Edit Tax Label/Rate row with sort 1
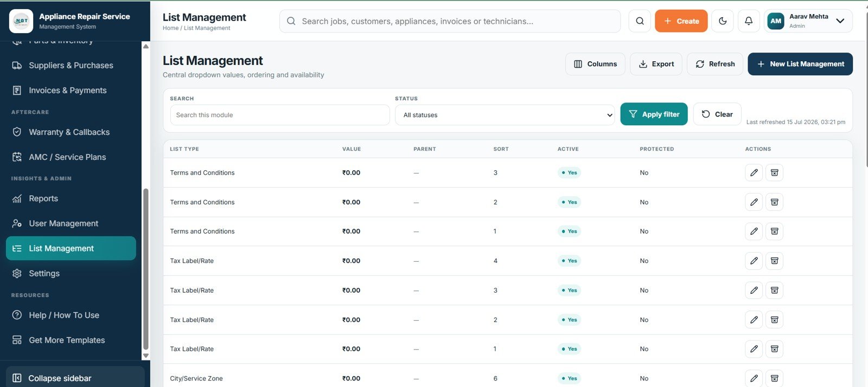 [x=754, y=349]
